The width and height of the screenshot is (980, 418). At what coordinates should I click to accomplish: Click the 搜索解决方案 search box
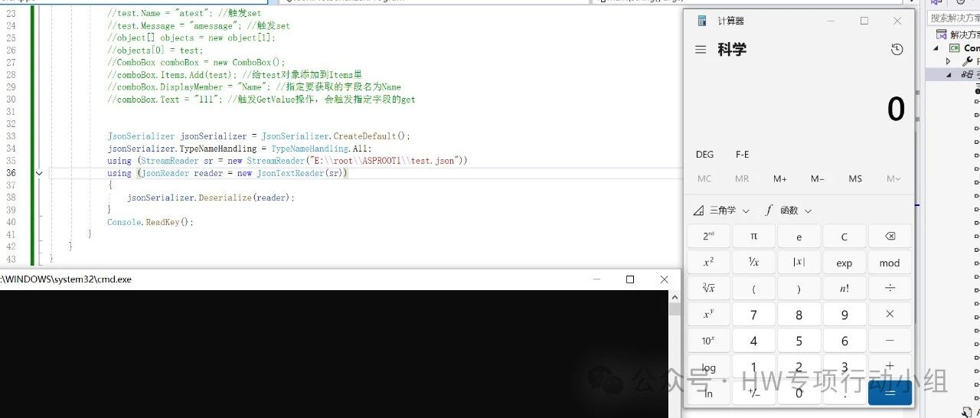[954, 18]
